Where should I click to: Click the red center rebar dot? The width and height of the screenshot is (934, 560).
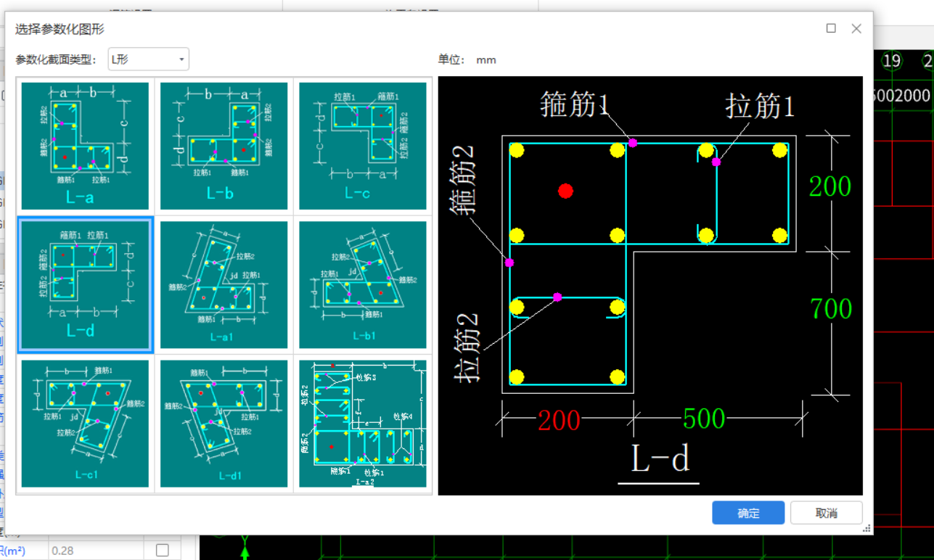pos(566,191)
